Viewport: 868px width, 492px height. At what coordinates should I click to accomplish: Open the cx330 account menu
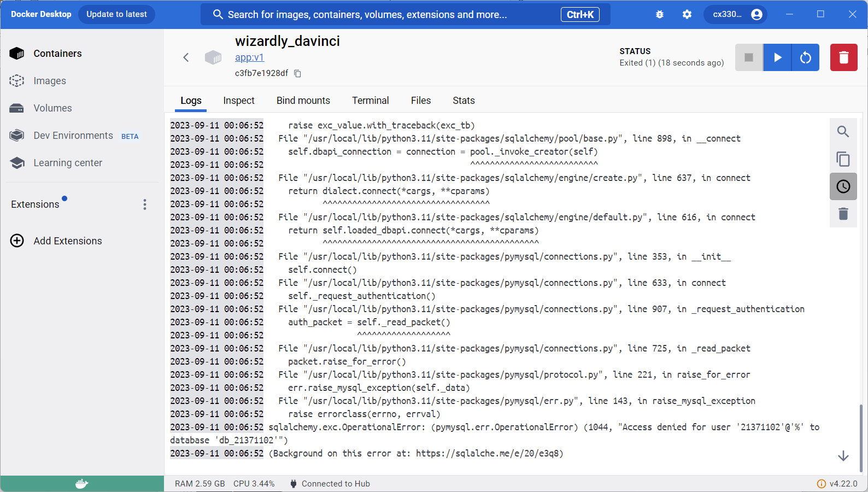click(x=735, y=15)
